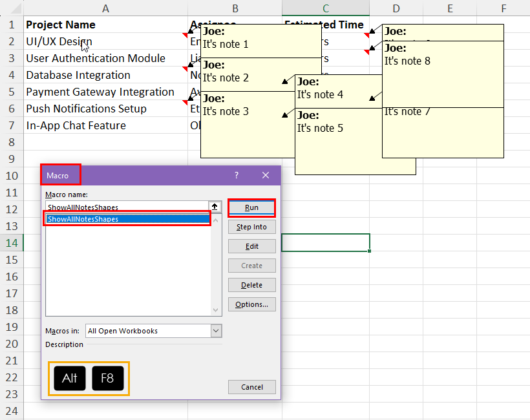This screenshot has width=530, height=420.
Task: Click macro list scrollbar down arrow
Action: point(216,310)
